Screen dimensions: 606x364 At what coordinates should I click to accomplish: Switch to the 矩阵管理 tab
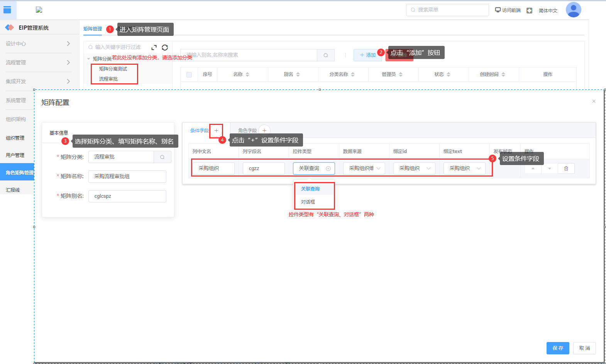93,29
